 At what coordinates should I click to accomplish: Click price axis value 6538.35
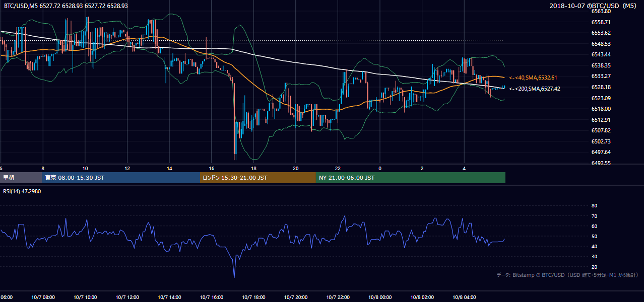(x=601, y=65)
